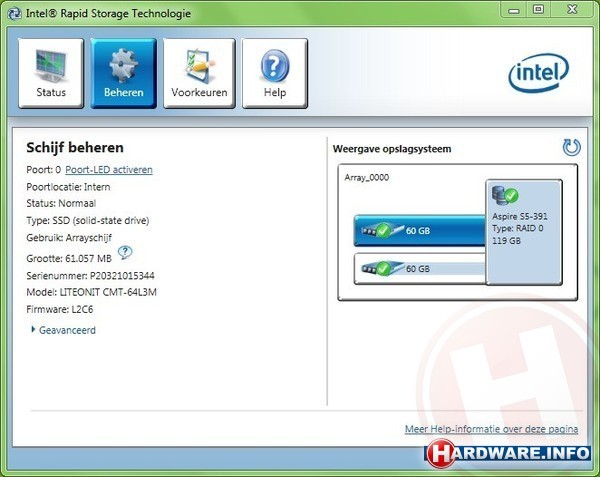Click the Gebruik: Arrayschijf text
This screenshot has width=600, height=477.
click(69, 238)
